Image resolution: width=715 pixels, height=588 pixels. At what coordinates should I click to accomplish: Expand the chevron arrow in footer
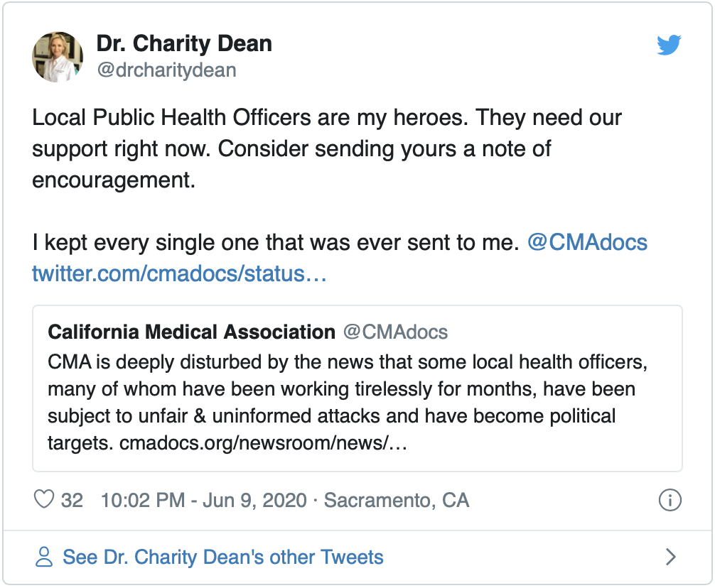click(670, 557)
